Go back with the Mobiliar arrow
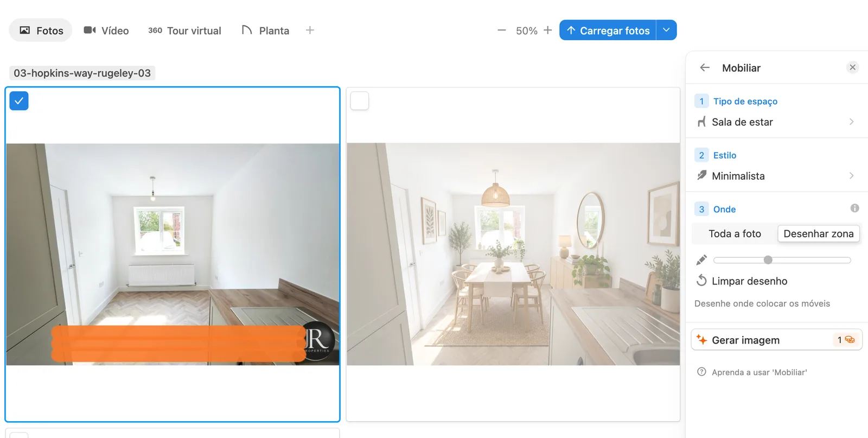This screenshot has height=438, width=868. [705, 67]
